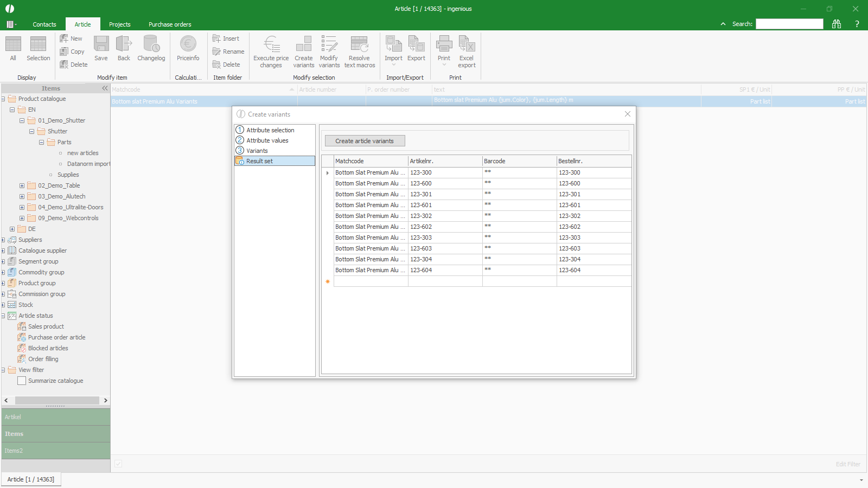Toggle the filter checkbox at bottom
The image size is (868, 488).
point(118,464)
